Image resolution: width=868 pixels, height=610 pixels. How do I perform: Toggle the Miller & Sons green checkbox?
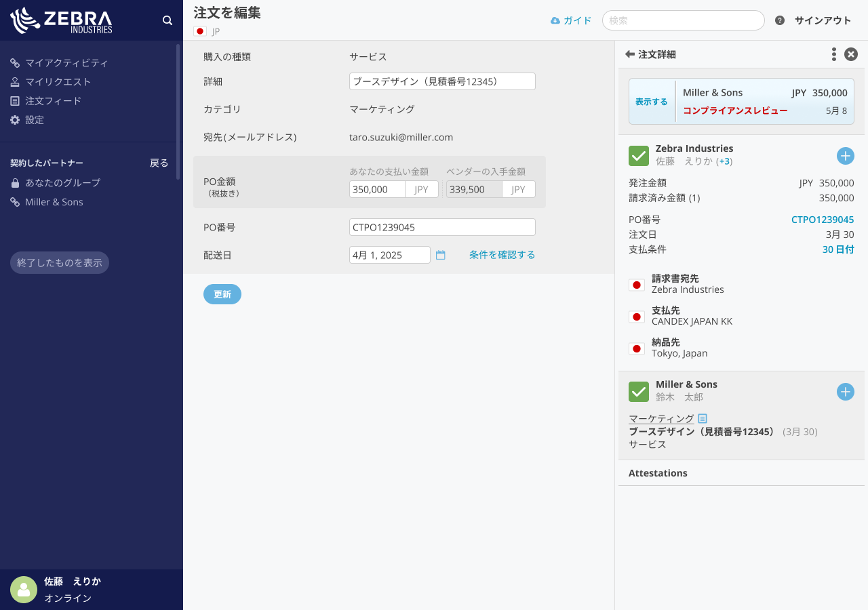[x=639, y=392]
